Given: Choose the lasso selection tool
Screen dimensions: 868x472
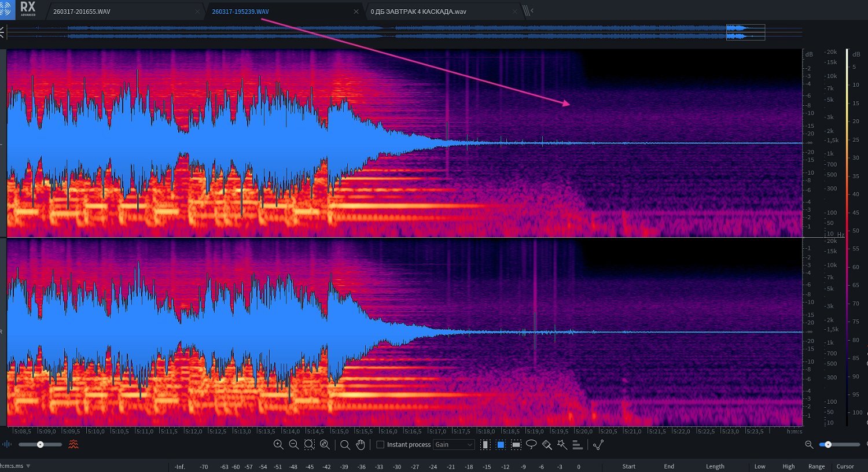Looking at the screenshot, I should [531, 445].
